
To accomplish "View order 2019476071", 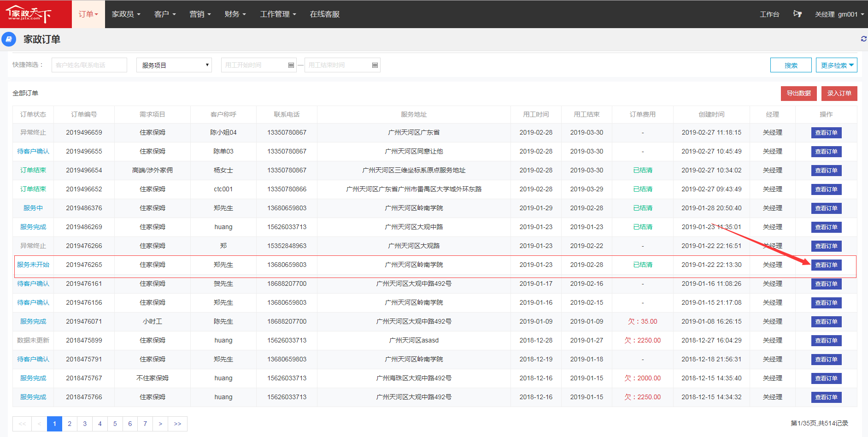I will (826, 322).
